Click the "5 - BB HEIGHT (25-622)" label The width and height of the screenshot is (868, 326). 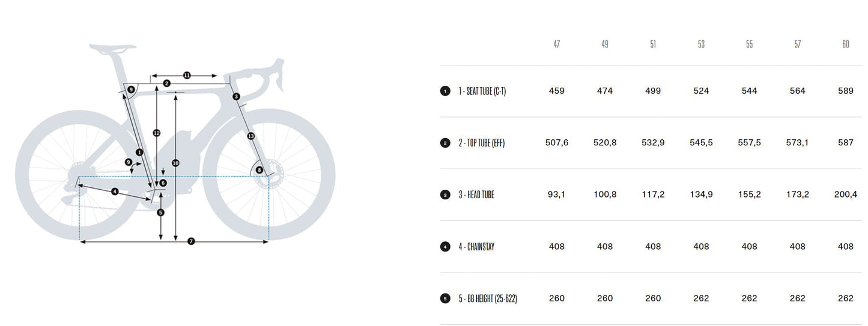[487, 299]
